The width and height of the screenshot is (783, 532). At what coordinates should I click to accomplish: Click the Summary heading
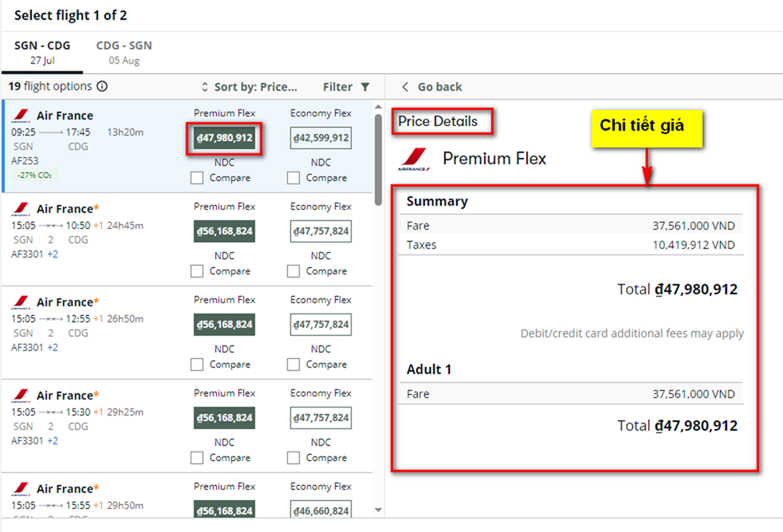[x=437, y=201]
